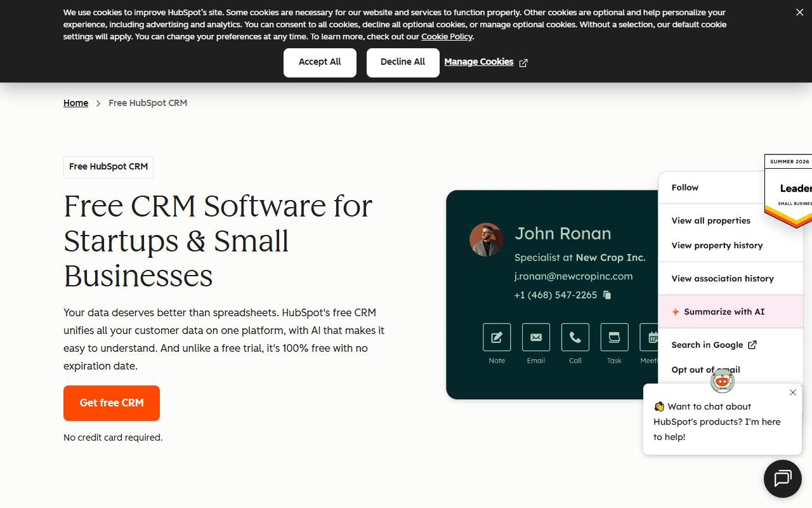Select Summarize with AI menu item
The height and width of the screenshot is (508, 812).
[x=731, y=312]
